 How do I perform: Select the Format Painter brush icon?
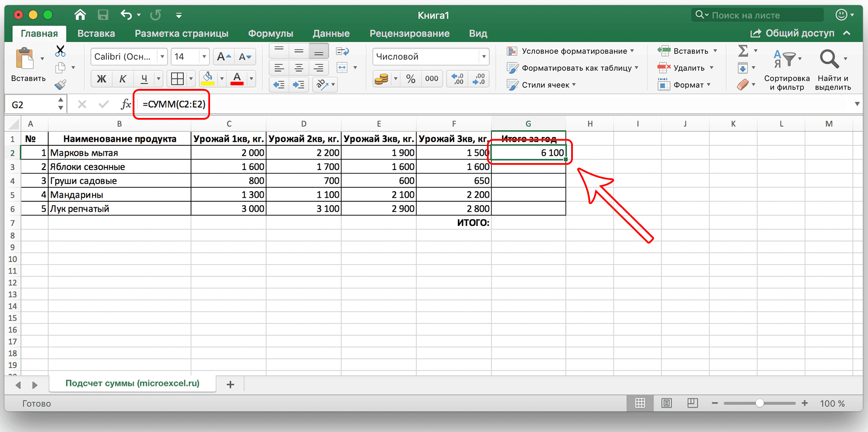(x=61, y=85)
